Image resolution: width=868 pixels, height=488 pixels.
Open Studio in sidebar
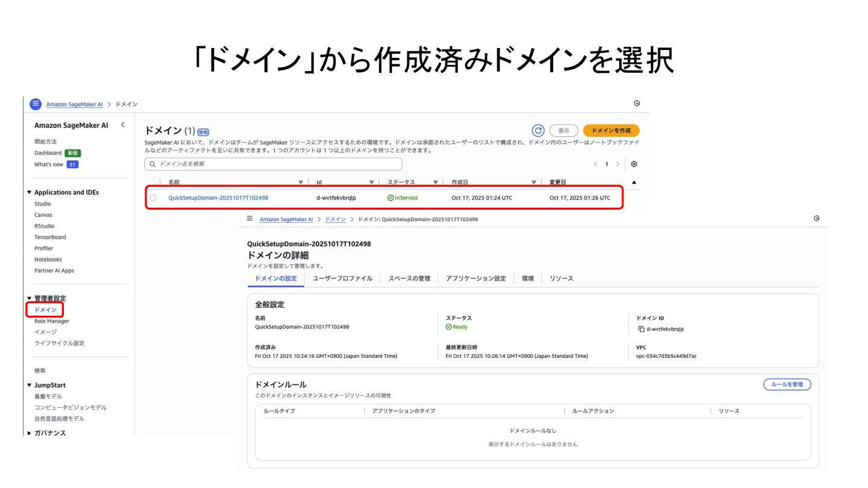(43, 204)
